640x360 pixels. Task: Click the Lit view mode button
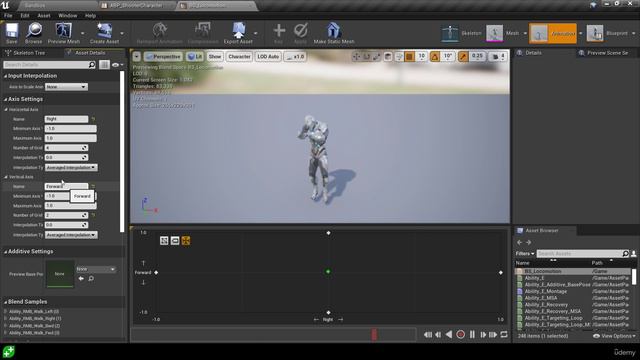pyautogui.click(x=195, y=57)
